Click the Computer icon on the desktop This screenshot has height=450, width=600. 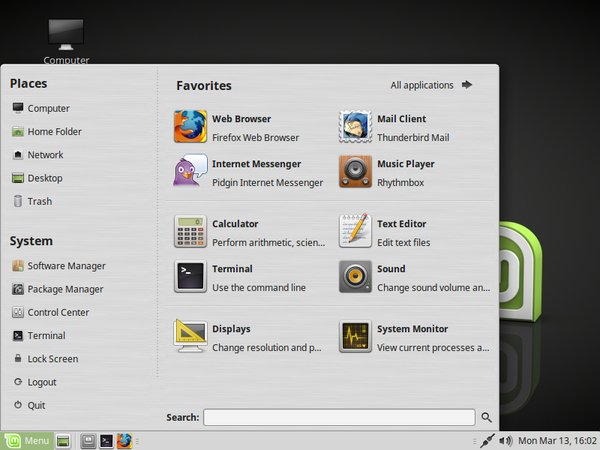[x=66, y=35]
